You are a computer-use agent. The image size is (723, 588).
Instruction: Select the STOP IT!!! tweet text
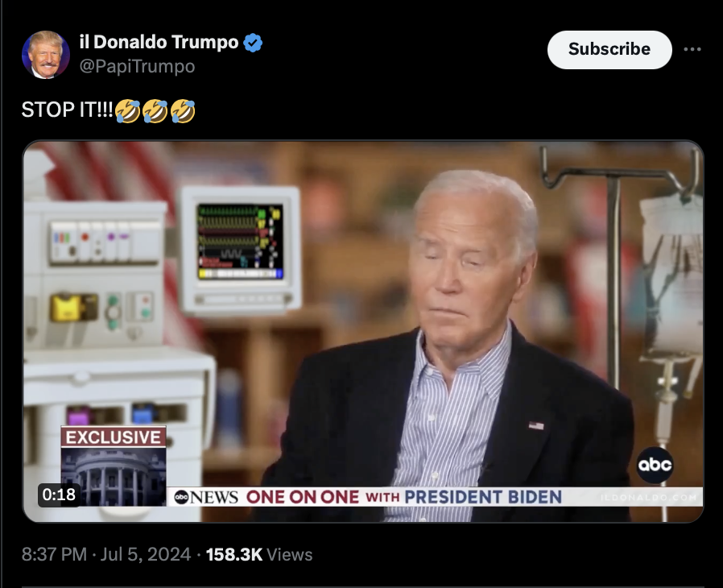click(x=67, y=110)
